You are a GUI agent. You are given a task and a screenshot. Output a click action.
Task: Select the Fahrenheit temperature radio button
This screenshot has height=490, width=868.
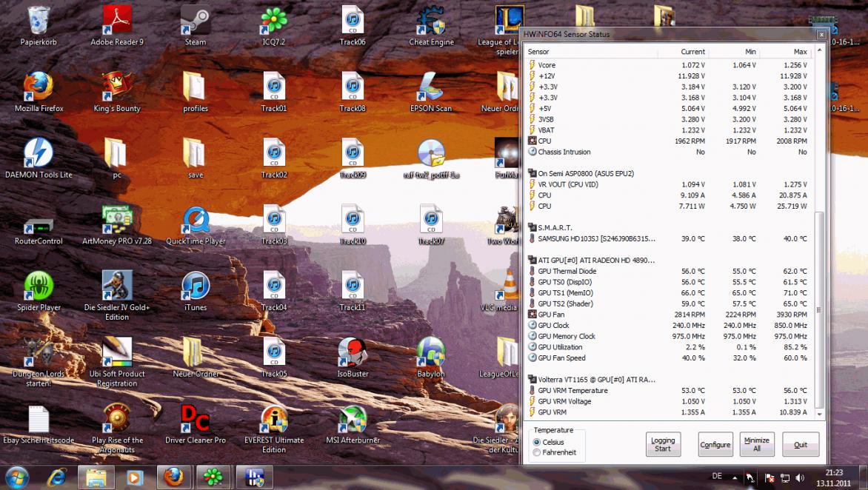point(537,452)
